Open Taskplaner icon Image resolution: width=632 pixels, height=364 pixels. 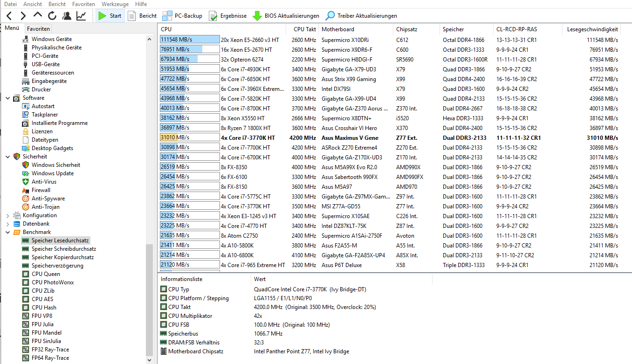(26, 115)
